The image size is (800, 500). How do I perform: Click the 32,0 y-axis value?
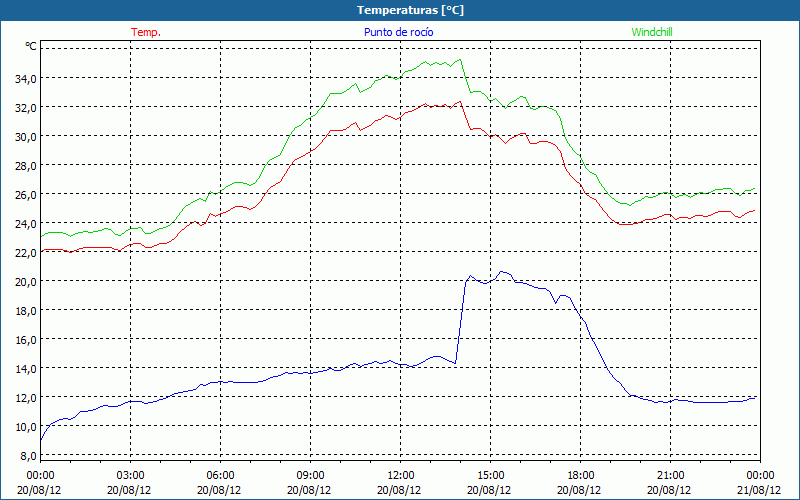click(x=25, y=107)
